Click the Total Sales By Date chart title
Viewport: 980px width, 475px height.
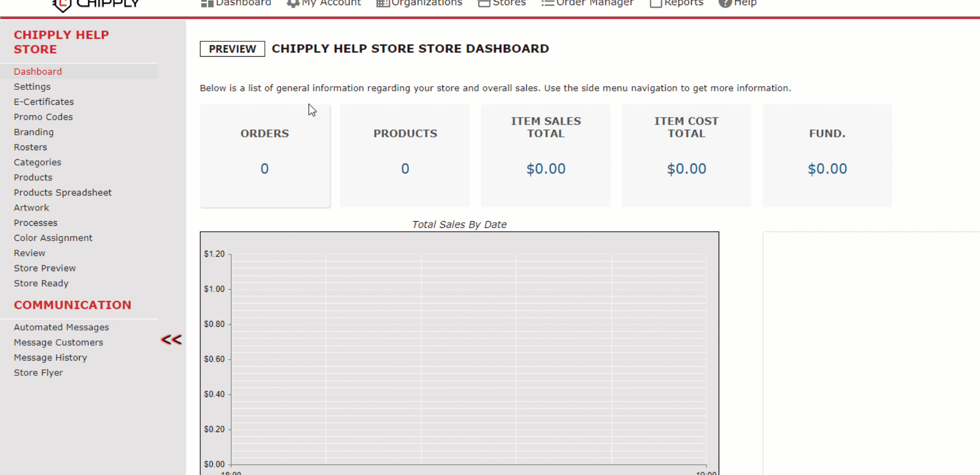tap(459, 224)
